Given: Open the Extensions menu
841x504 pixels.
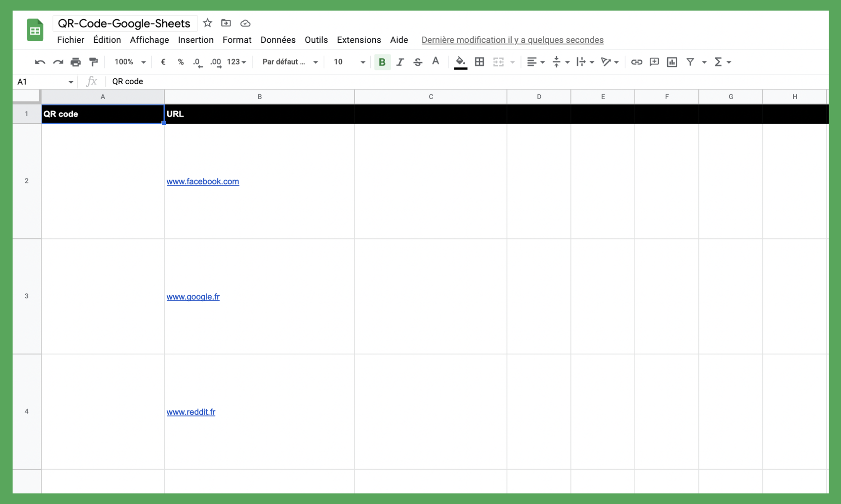Looking at the screenshot, I should [358, 40].
